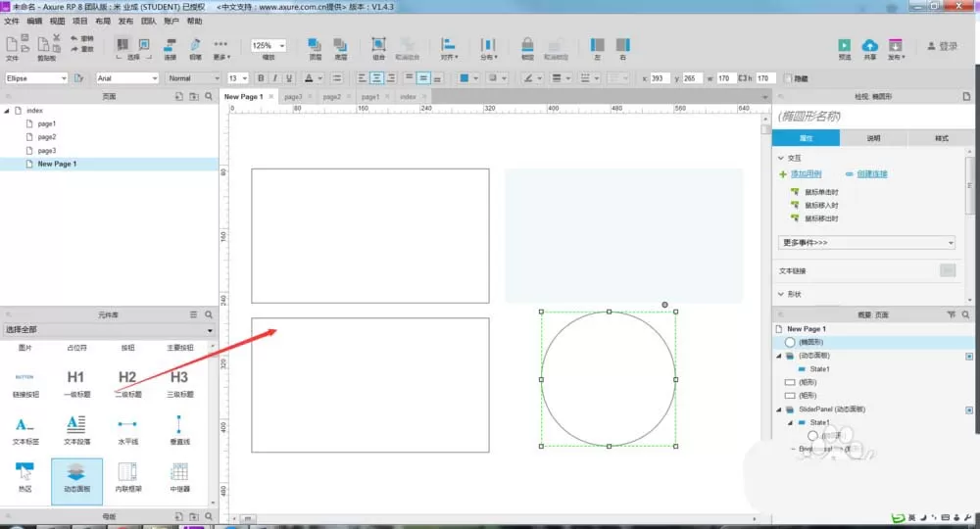Open the fill color swatch
The height and width of the screenshot is (529, 980).
pos(464,78)
